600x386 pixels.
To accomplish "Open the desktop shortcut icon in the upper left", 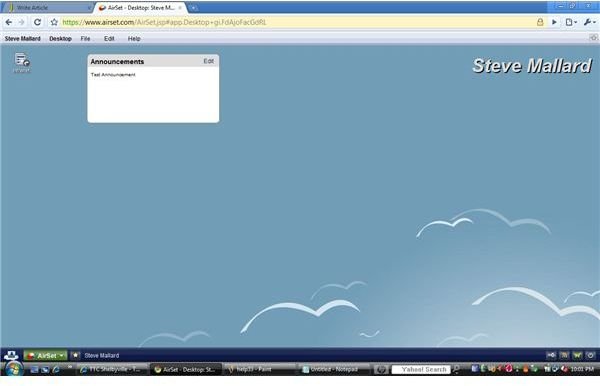I will (x=22, y=62).
